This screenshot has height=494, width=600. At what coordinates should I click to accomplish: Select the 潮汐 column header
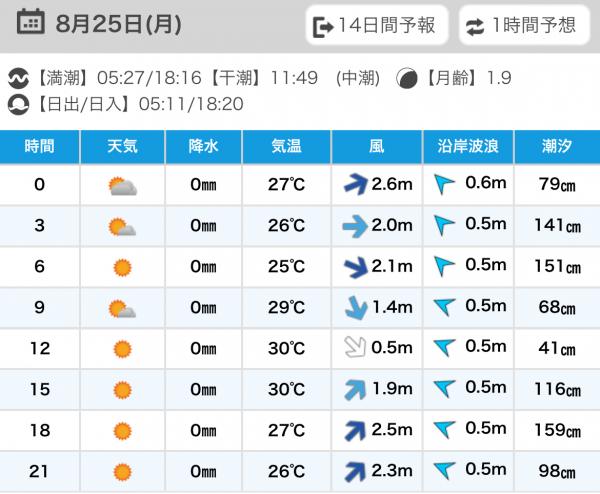(x=557, y=147)
